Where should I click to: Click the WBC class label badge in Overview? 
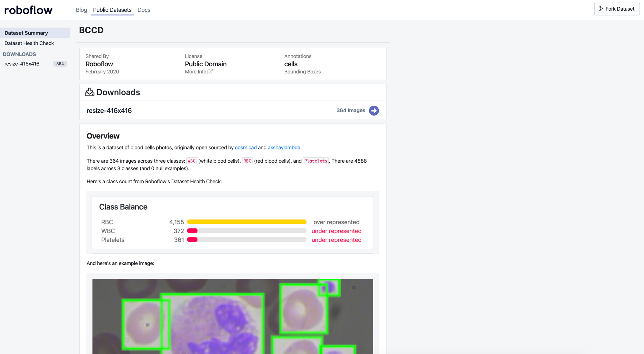(x=191, y=160)
